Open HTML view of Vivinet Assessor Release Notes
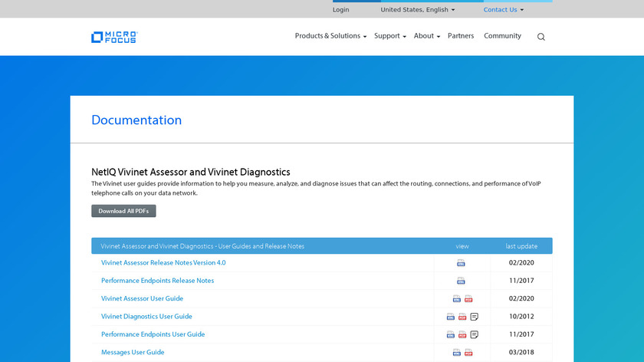The image size is (644, 362). 461,263
